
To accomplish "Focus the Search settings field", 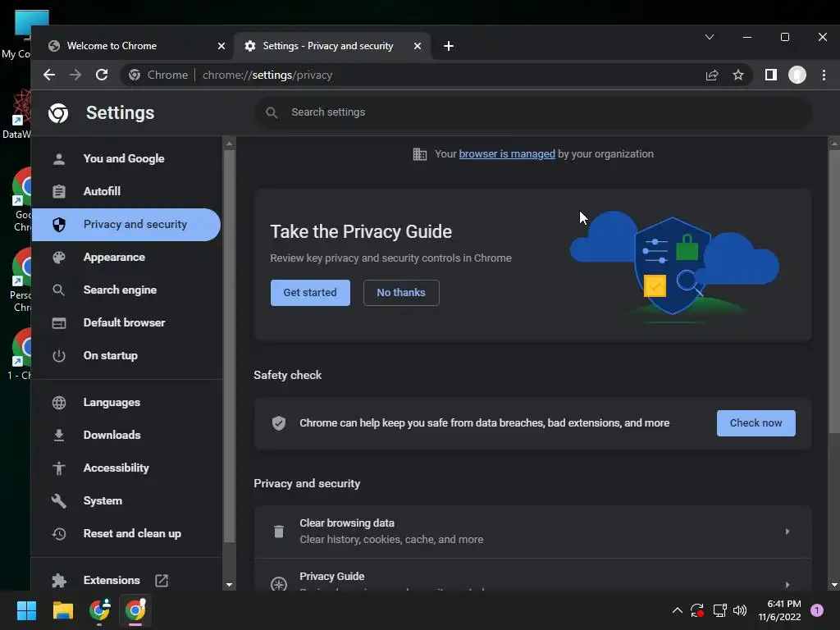I will tap(532, 112).
